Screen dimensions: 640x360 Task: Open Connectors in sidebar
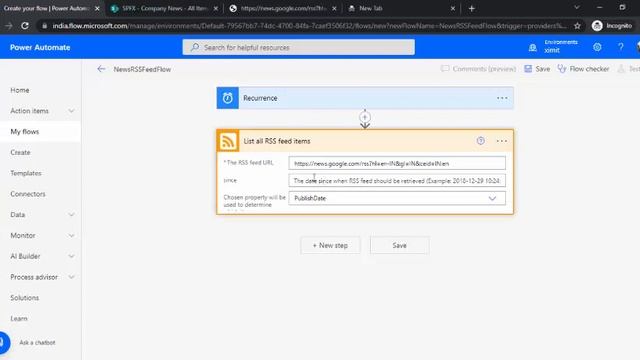28,194
